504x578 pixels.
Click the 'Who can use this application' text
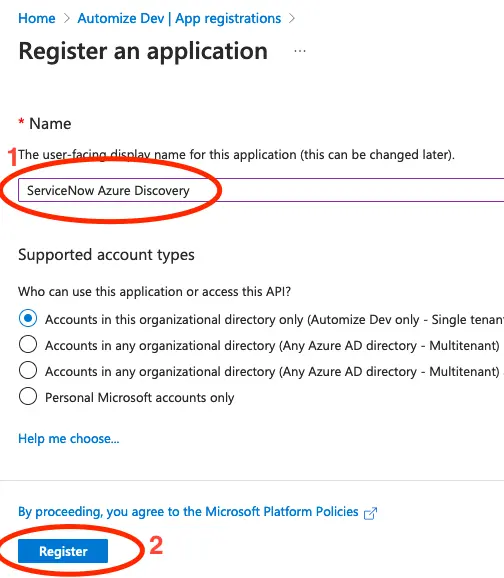click(154, 292)
